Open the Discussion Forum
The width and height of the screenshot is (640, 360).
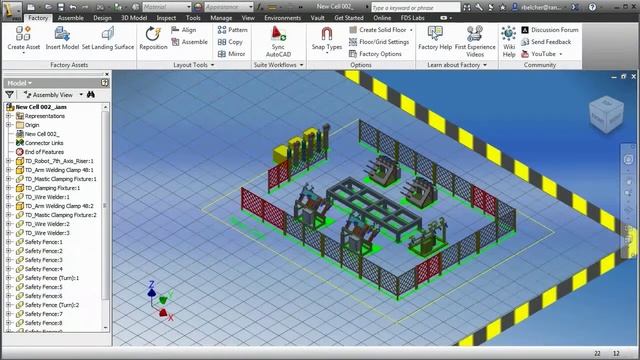(x=550, y=30)
